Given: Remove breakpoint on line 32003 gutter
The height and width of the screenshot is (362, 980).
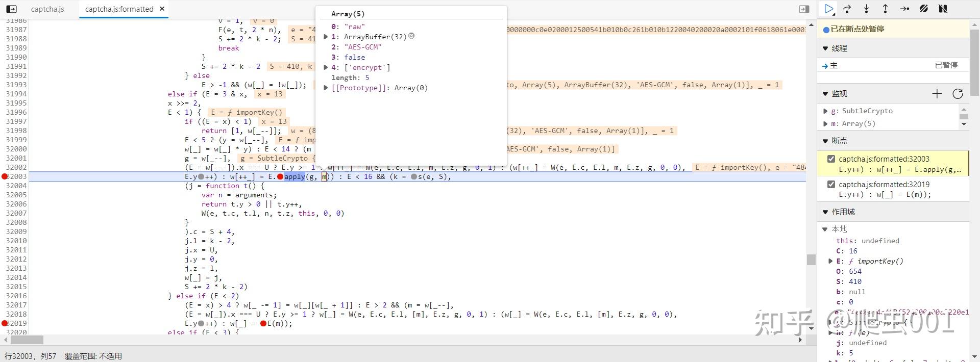Looking at the screenshot, I should (5, 176).
